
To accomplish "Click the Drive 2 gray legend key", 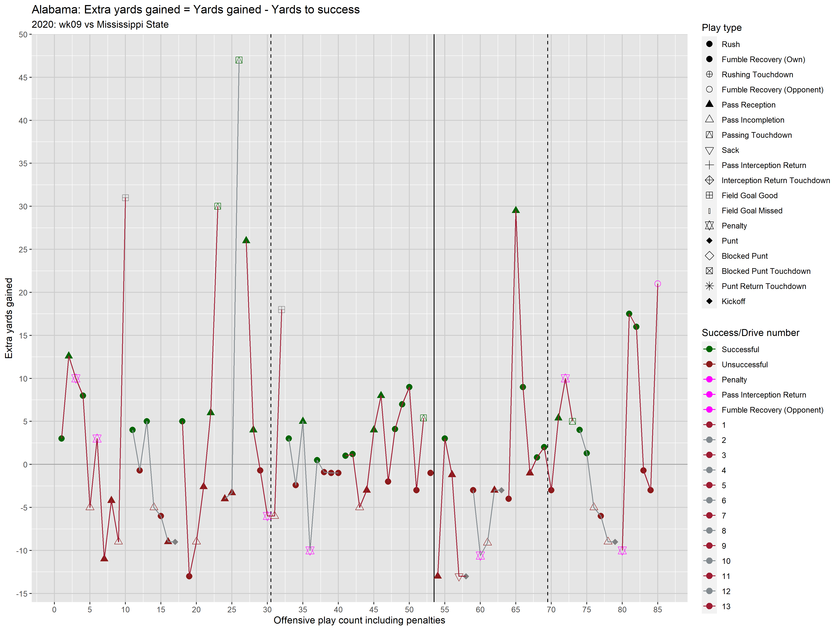I will click(709, 440).
